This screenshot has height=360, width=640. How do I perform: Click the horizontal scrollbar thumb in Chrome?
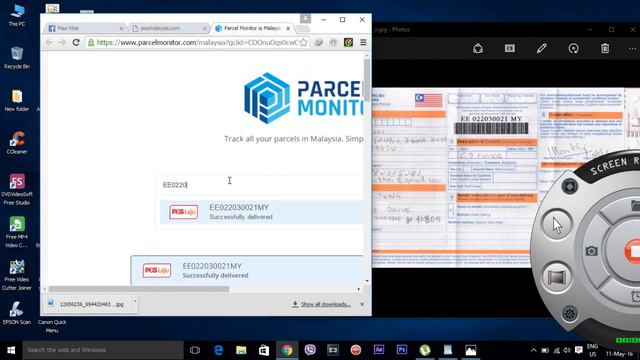139,289
